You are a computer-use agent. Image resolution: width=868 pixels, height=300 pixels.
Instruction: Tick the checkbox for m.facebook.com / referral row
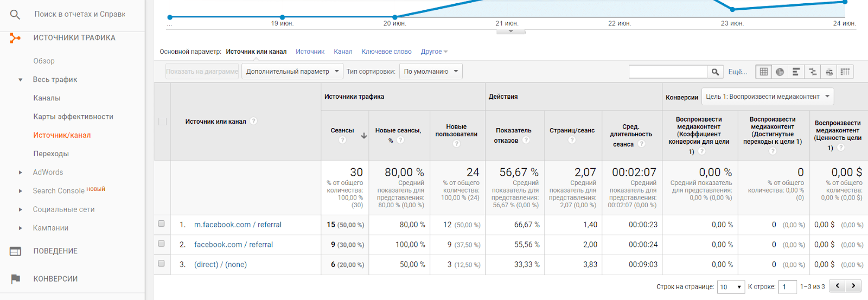coord(161,224)
